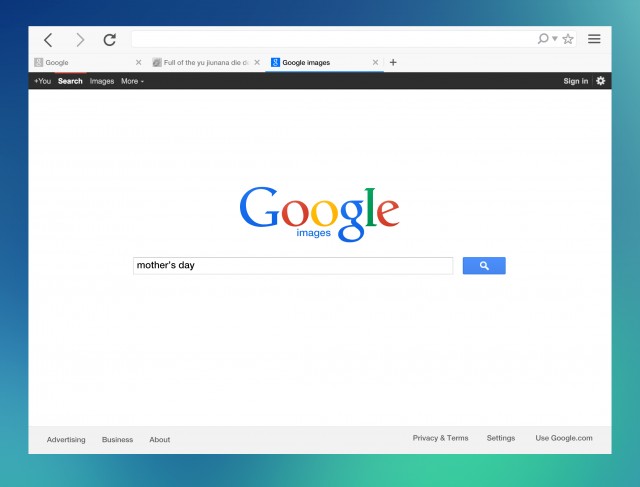Click the Google images tab favicon
640x487 pixels.
[x=276, y=62]
